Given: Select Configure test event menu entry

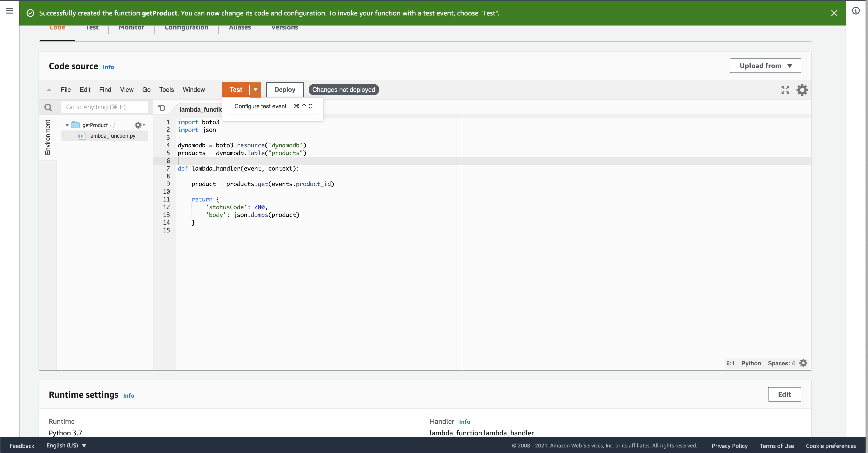Looking at the screenshot, I should (x=273, y=107).
